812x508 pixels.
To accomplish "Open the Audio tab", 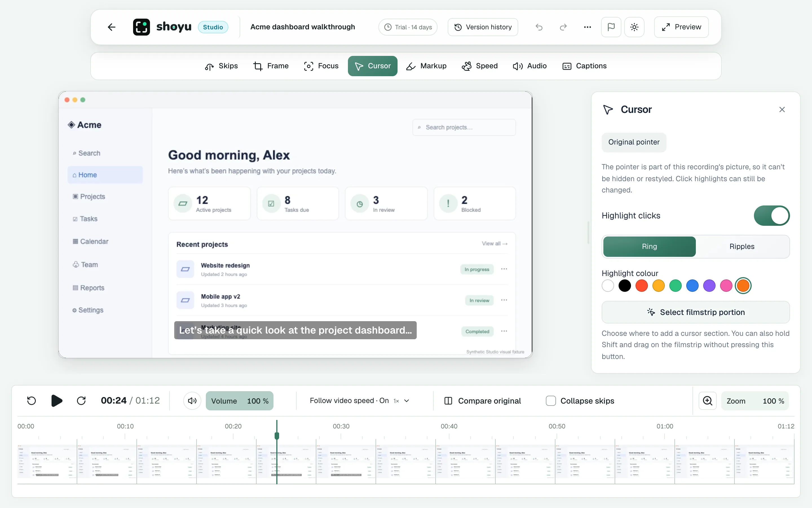I will tap(530, 66).
